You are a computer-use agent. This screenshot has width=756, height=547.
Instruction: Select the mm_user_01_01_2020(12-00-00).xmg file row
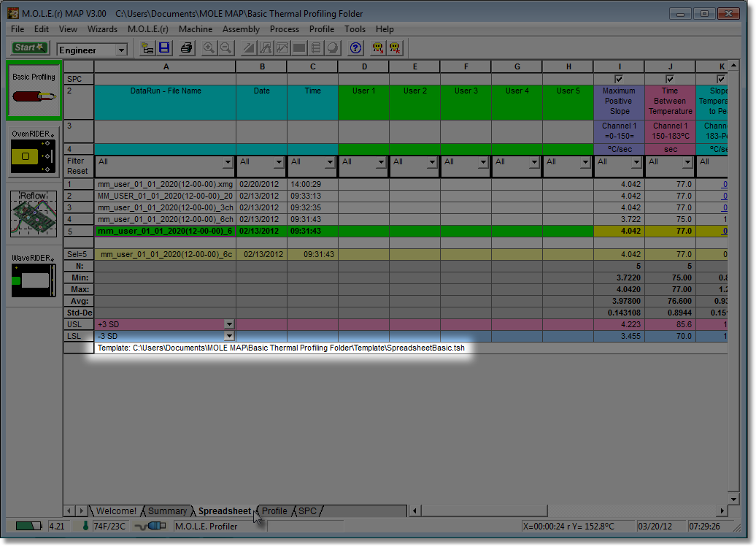pyautogui.click(x=165, y=184)
